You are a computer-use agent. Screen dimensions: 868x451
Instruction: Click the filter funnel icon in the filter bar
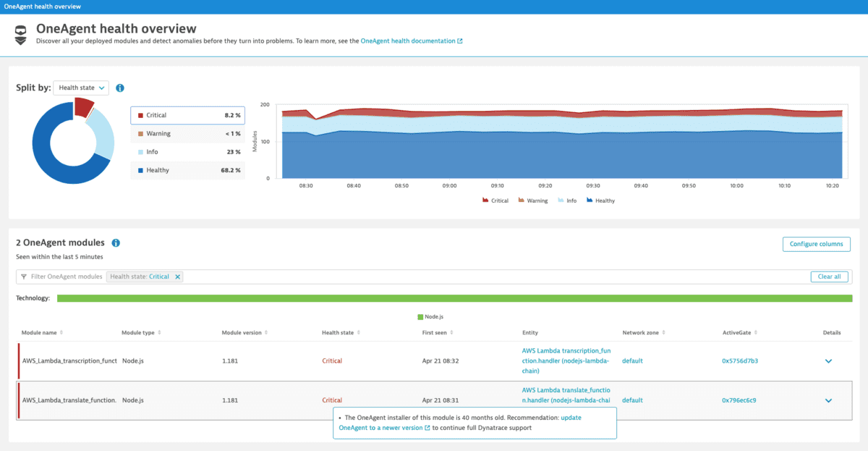23,276
